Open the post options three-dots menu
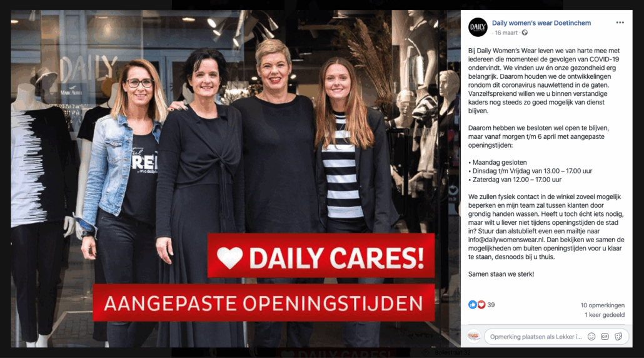 (x=620, y=23)
